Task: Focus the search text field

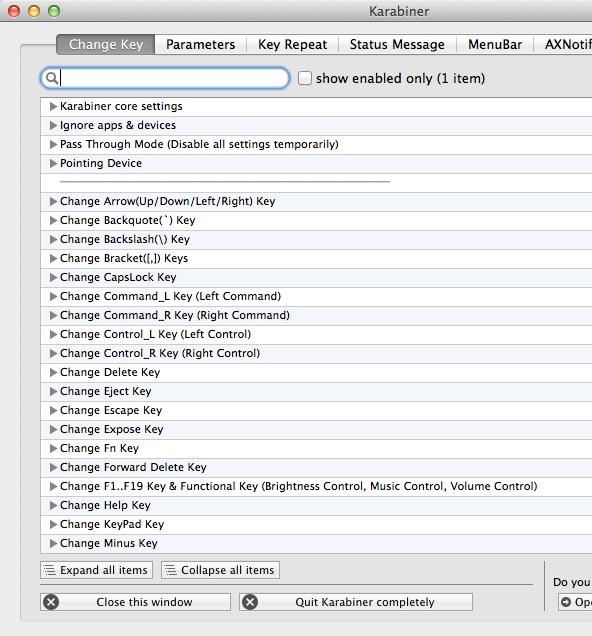Action: pyautogui.click(x=165, y=78)
